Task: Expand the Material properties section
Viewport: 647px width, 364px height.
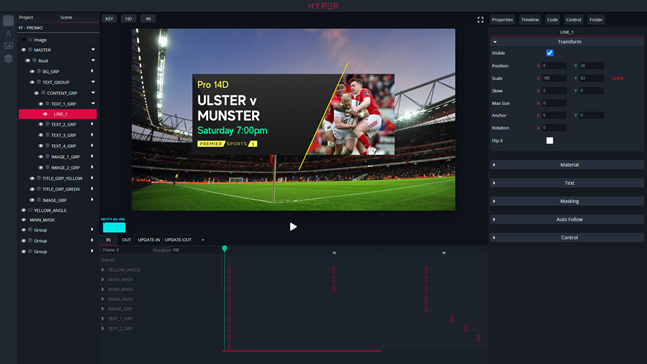Action: [x=567, y=165]
